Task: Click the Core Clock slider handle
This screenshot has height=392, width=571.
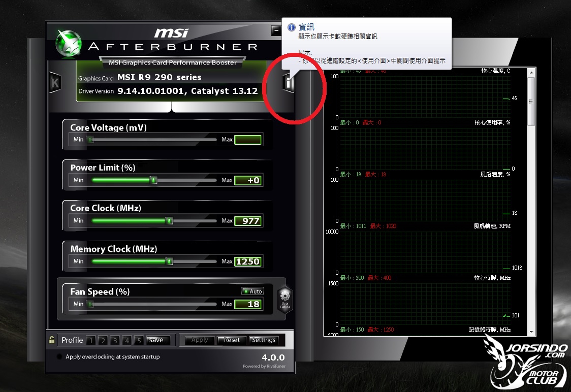Action: click(x=169, y=220)
